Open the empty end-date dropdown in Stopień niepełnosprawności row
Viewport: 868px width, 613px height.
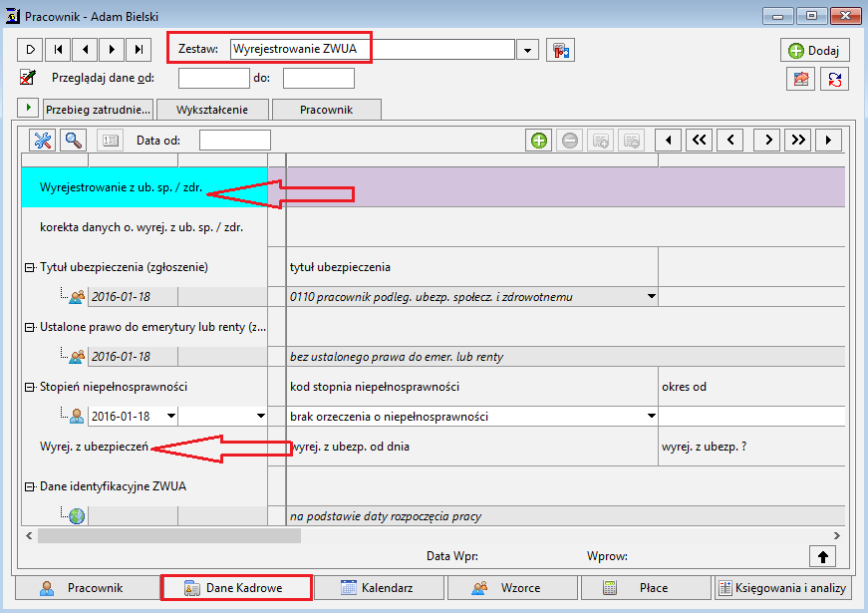260,416
